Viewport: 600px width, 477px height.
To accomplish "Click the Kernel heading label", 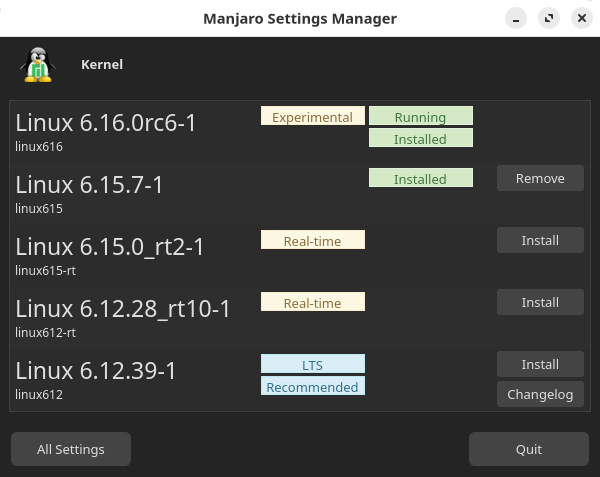I will (x=102, y=65).
